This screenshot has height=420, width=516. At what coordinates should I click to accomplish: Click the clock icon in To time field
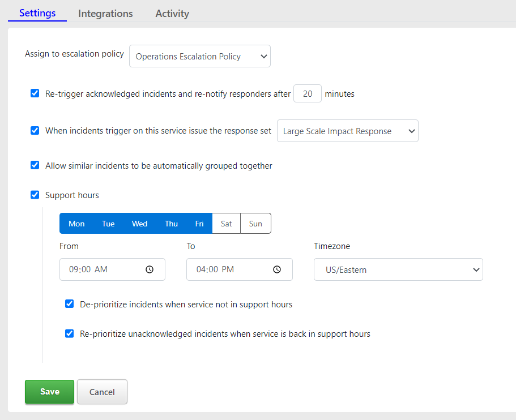277,270
